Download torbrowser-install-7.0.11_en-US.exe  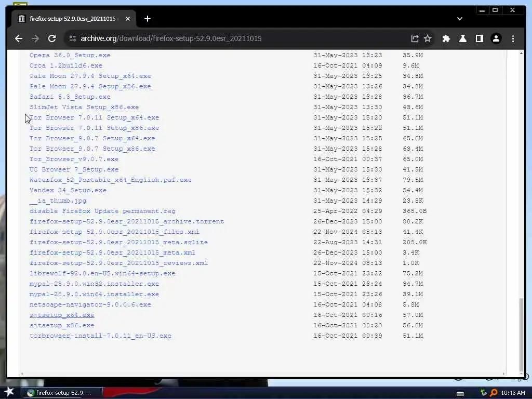100,336
